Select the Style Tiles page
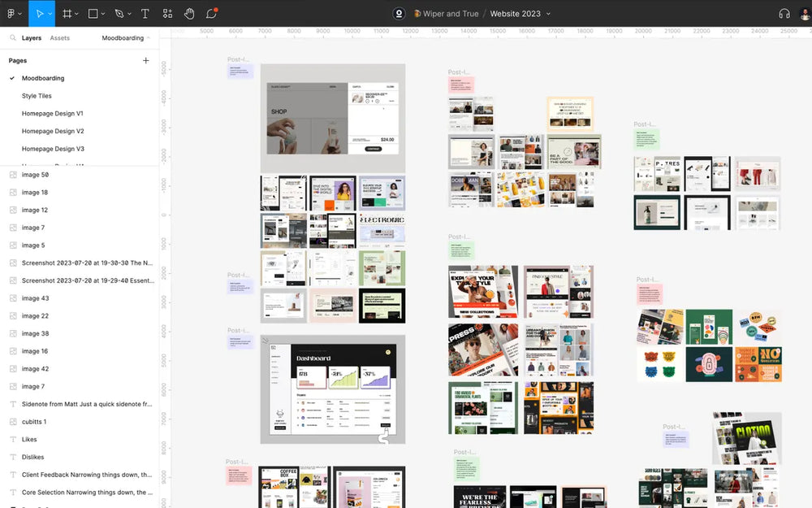 click(37, 96)
